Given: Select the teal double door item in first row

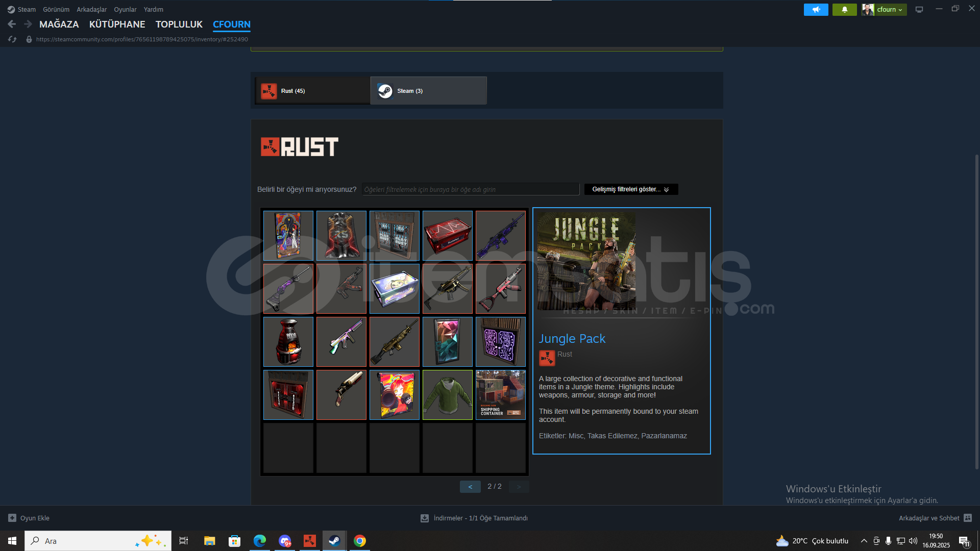Looking at the screenshot, I should [x=395, y=236].
